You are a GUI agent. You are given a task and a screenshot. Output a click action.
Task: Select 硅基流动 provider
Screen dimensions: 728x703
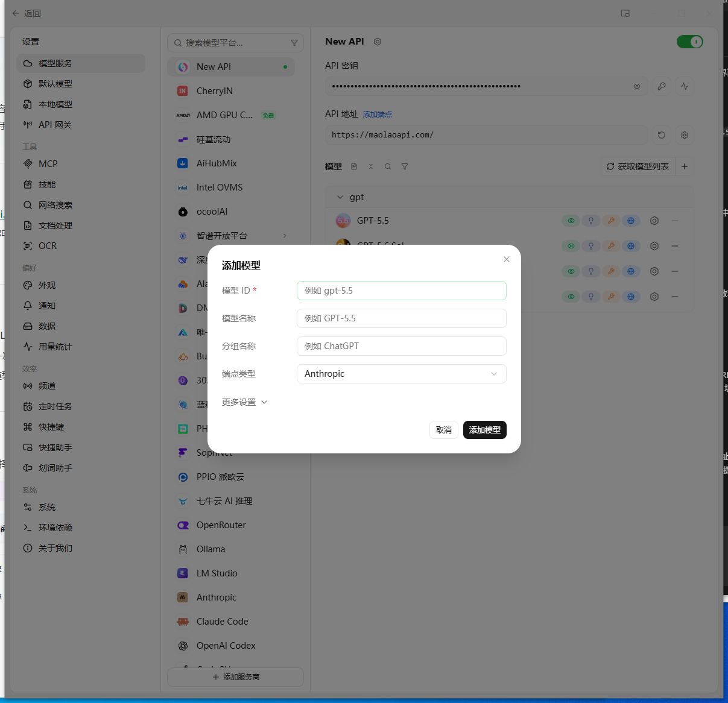[x=231, y=139]
